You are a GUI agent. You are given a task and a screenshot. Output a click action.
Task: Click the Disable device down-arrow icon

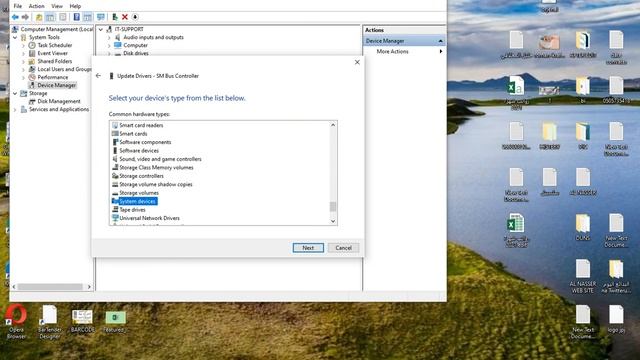(135, 17)
